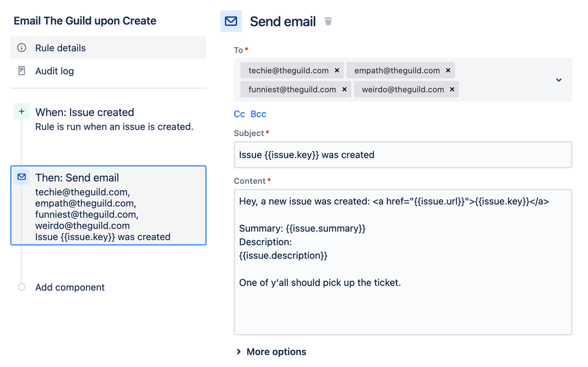The image size is (588, 367).
Task: Click the info icon next to Rule details
Action: point(22,48)
